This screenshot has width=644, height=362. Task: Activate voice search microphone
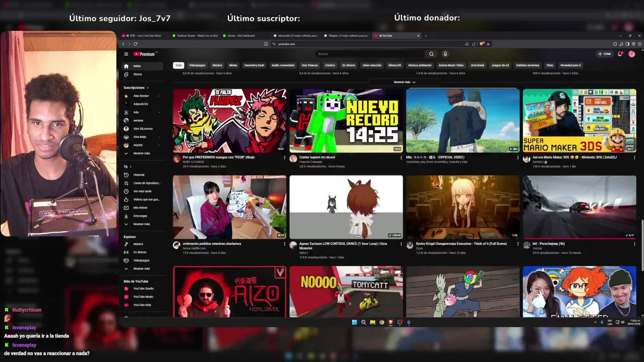click(445, 54)
